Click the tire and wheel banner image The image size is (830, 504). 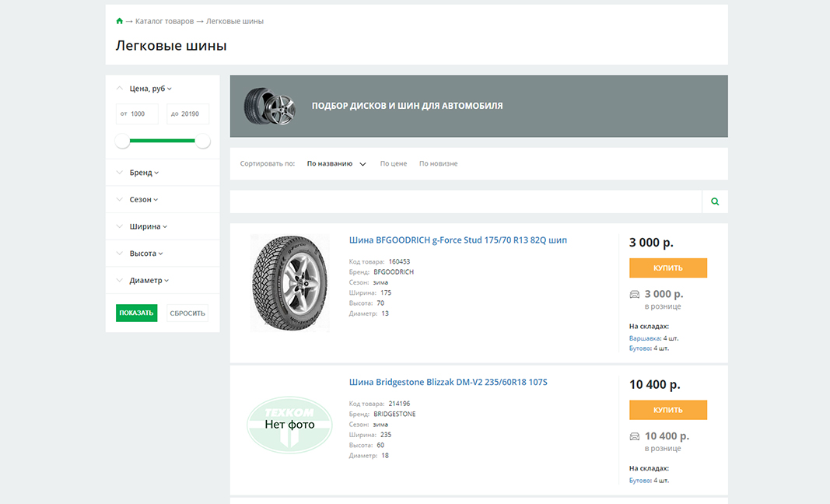click(269, 107)
